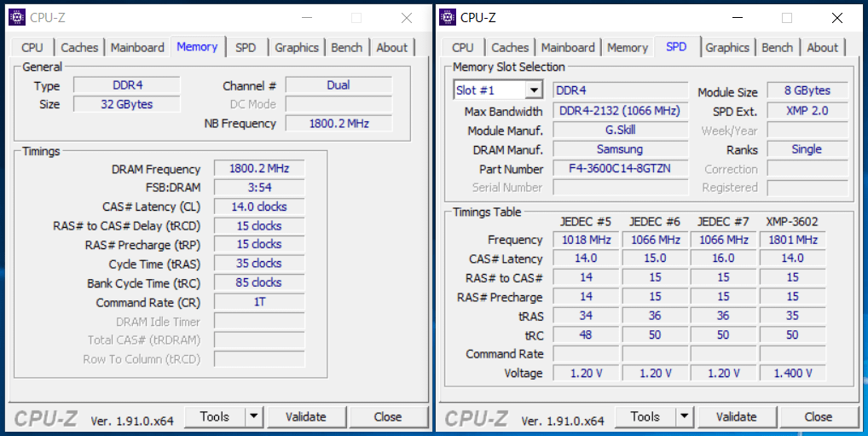Click Module Size 8 GBytes value
Viewport: 868px width, 436px height.
click(x=807, y=90)
